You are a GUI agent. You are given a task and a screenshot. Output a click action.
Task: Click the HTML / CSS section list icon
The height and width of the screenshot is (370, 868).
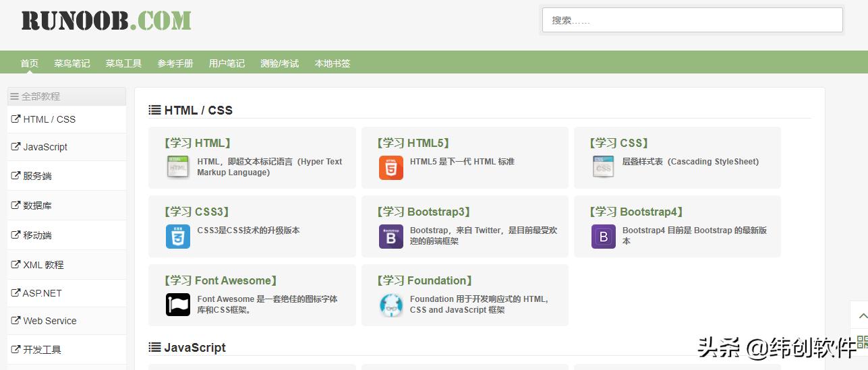click(154, 110)
